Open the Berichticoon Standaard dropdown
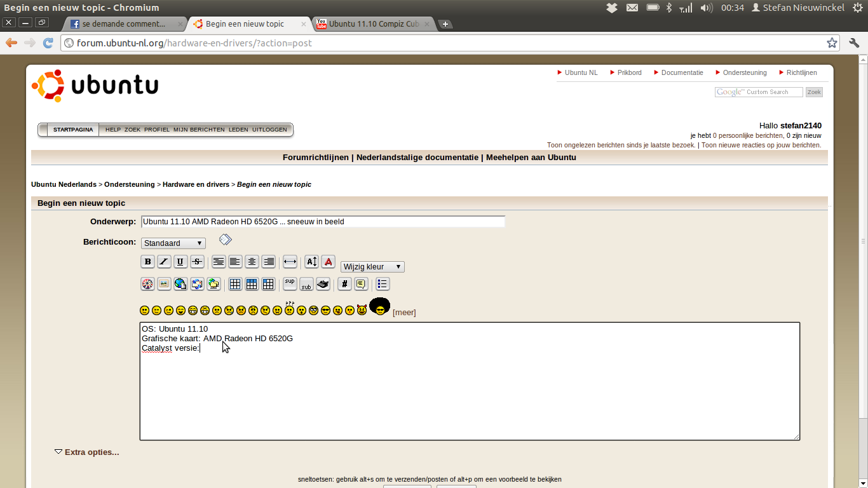This screenshot has width=868, height=488. pos(173,243)
